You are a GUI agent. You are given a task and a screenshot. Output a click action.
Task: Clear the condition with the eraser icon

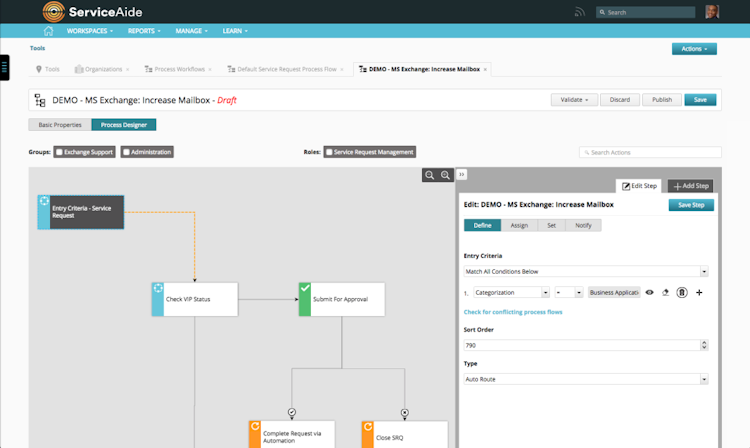(x=665, y=292)
